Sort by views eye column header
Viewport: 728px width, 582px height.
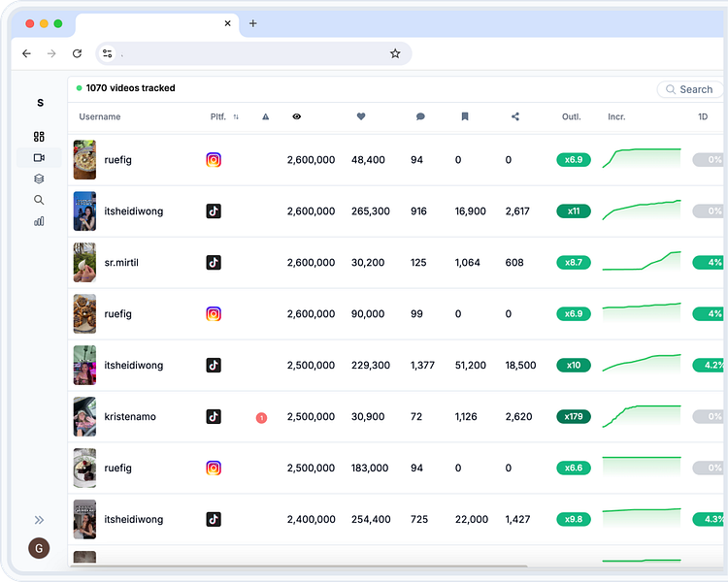tap(297, 117)
